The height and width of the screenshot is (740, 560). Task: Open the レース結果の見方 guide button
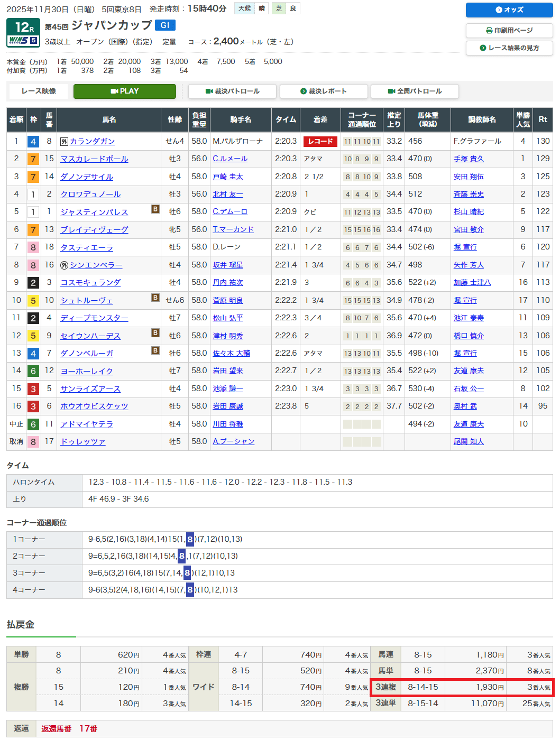509,48
